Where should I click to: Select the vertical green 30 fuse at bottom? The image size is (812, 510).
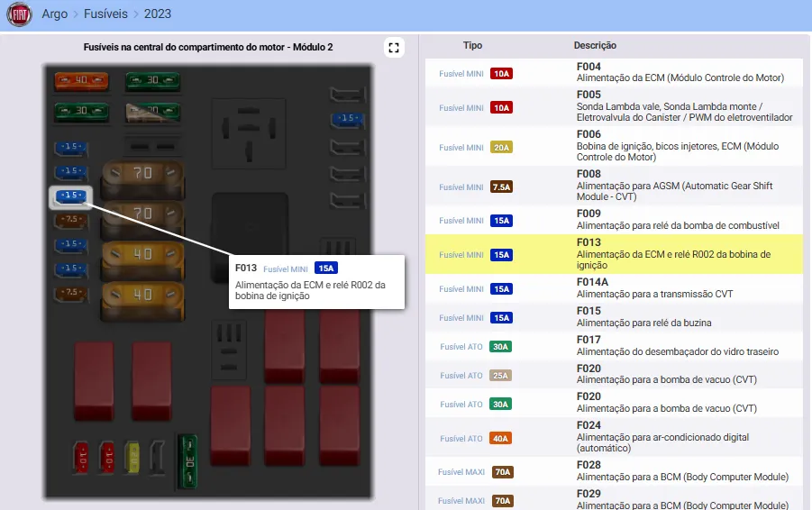pos(187,461)
